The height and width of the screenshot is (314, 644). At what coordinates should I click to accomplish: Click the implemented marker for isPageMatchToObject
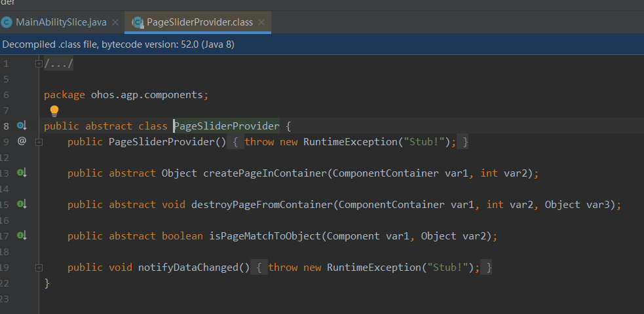(22, 235)
